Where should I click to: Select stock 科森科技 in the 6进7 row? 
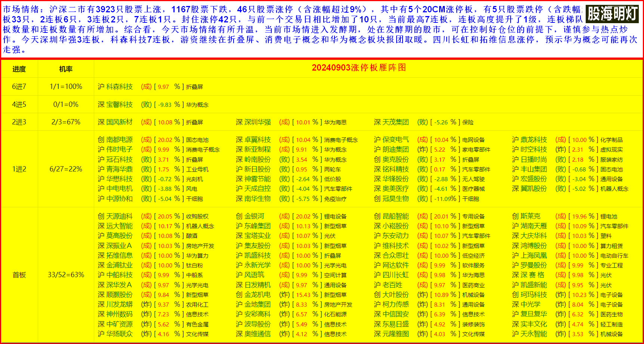coord(119,87)
